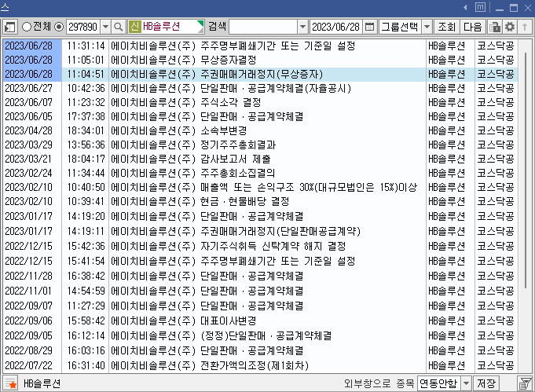Select the 전체 radio button
This screenshot has width=535, height=392.
click(27, 27)
